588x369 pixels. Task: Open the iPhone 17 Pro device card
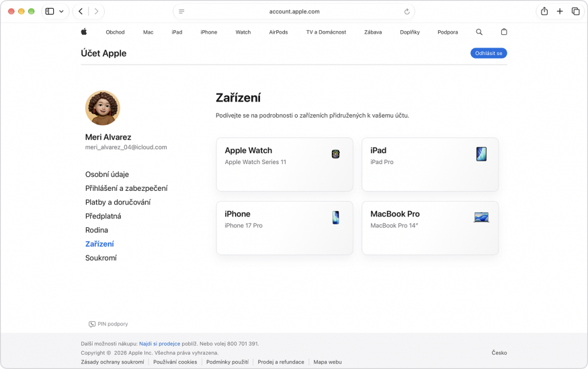285,228
